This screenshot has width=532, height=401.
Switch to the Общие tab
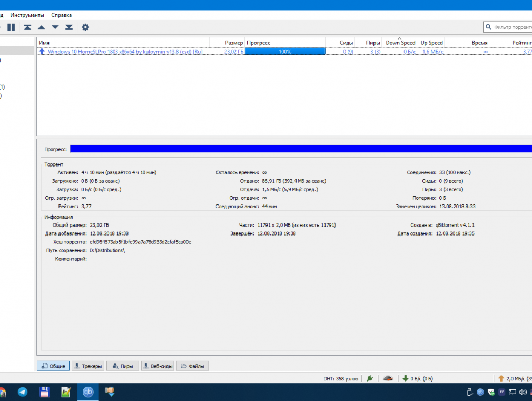(53, 366)
